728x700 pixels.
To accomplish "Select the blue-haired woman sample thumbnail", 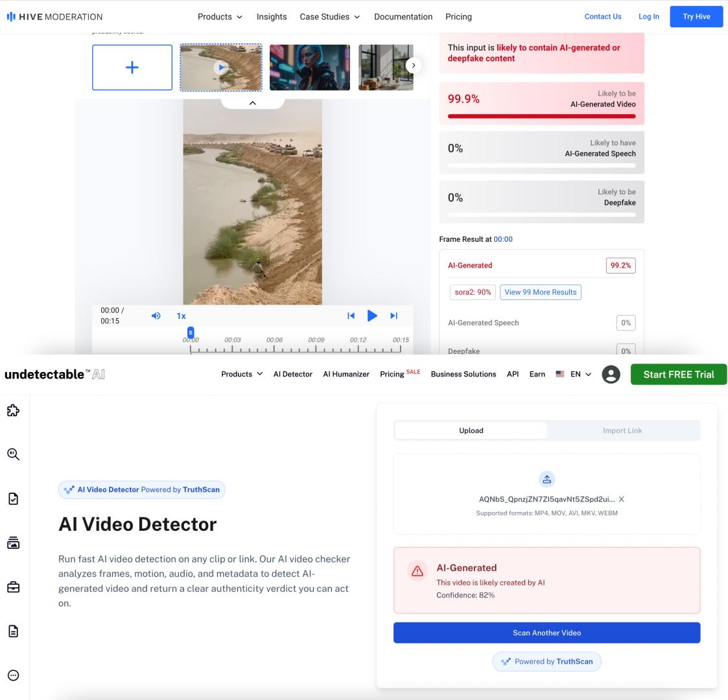I will [x=310, y=67].
